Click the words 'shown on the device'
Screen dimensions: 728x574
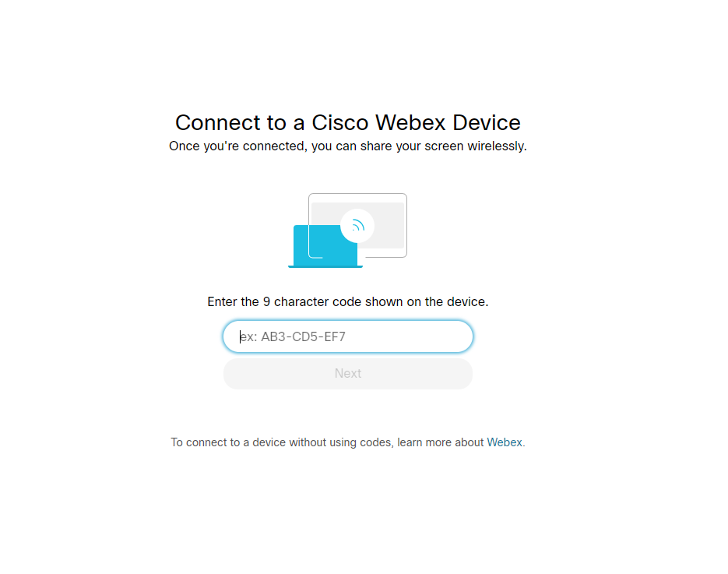pyautogui.click(x=427, y=302)
